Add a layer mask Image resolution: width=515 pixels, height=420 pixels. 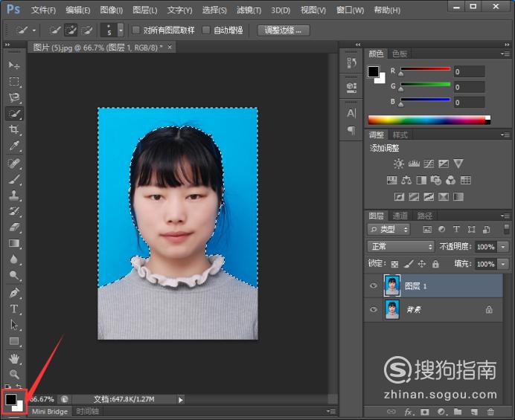pyautogui.click(x=425, y=412)
